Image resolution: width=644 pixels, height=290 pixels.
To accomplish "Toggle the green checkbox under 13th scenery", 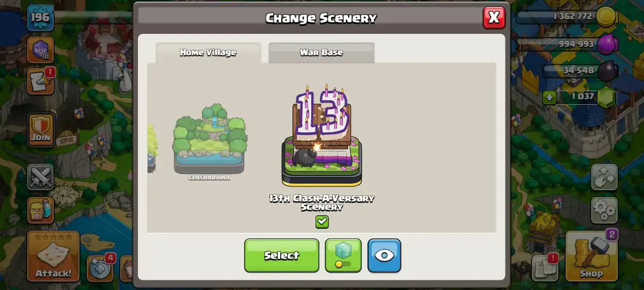I will 322,222.
